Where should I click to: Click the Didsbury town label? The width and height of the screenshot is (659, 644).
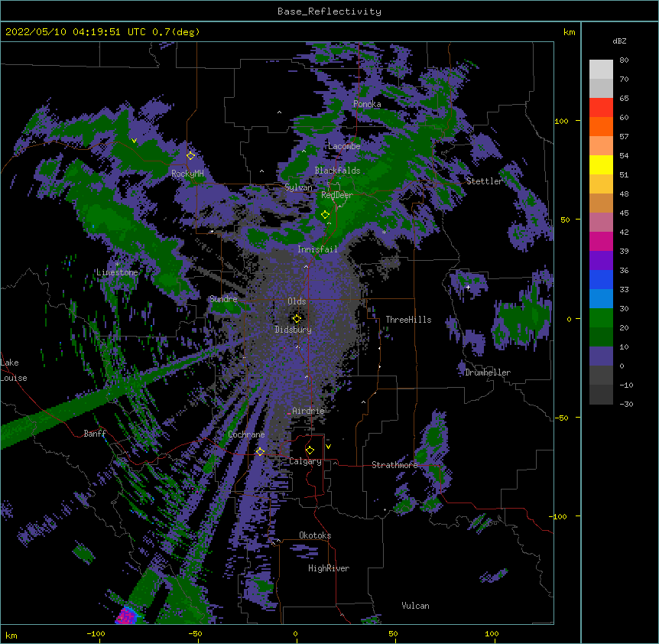tap(293, 330)
